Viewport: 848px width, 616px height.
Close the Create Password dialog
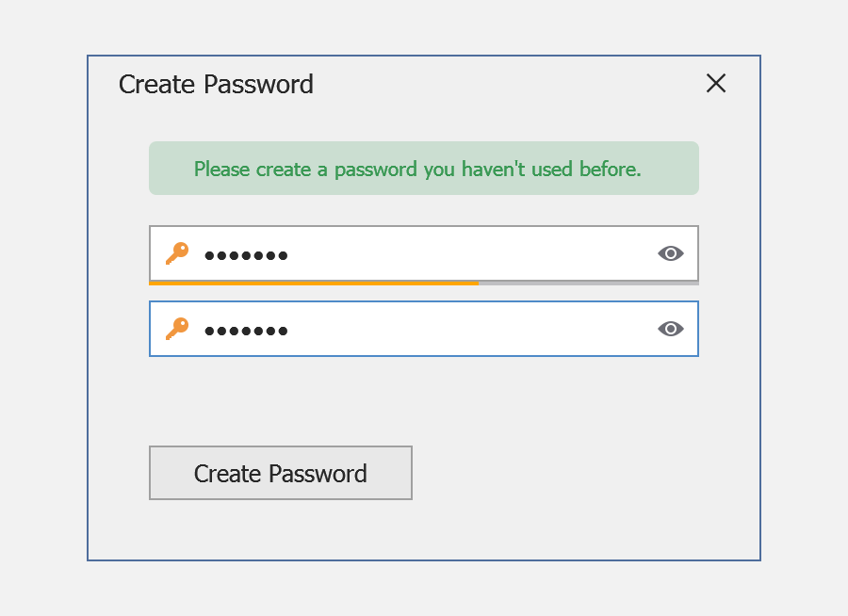[716, 83]
